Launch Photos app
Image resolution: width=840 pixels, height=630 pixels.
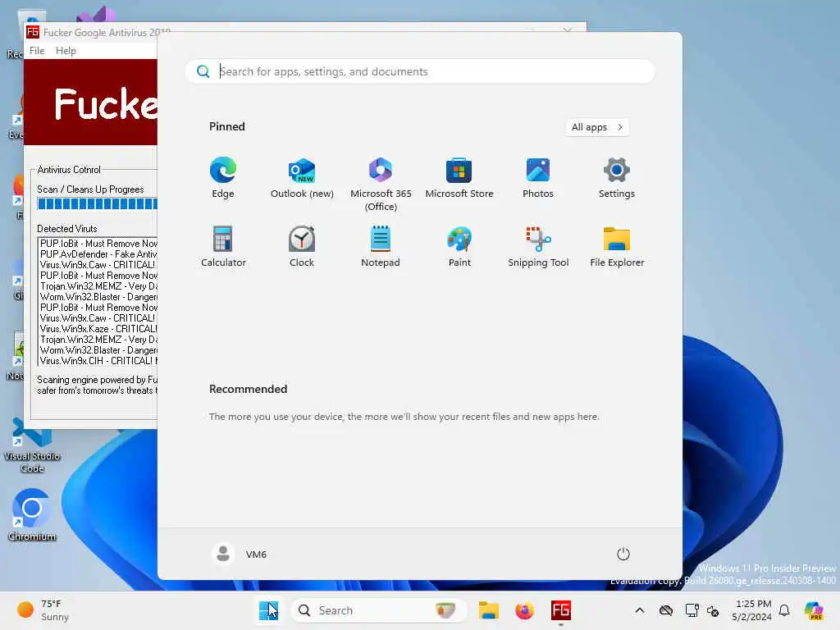pyautogui.click(x=538, y=178)
